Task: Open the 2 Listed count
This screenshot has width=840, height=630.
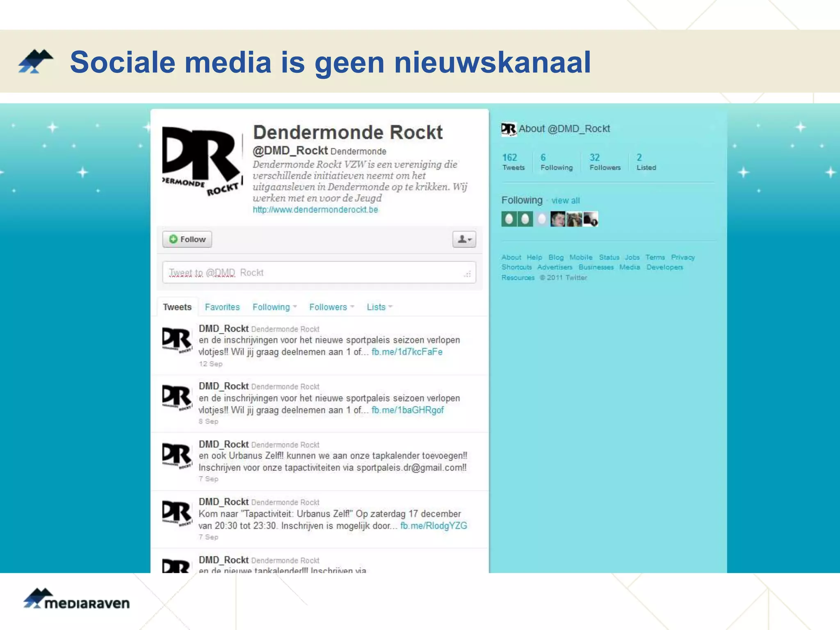Action: 646,162
